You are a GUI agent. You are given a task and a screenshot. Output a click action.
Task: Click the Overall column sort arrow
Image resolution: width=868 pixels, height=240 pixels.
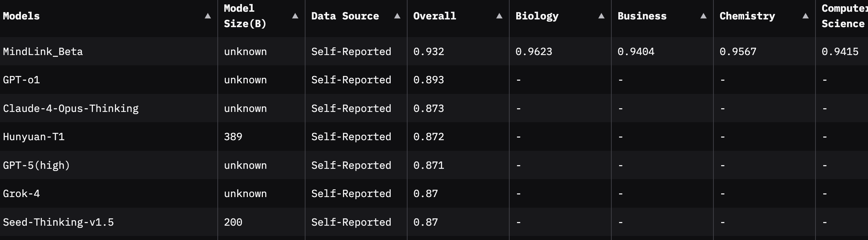(x=499, y=16)
